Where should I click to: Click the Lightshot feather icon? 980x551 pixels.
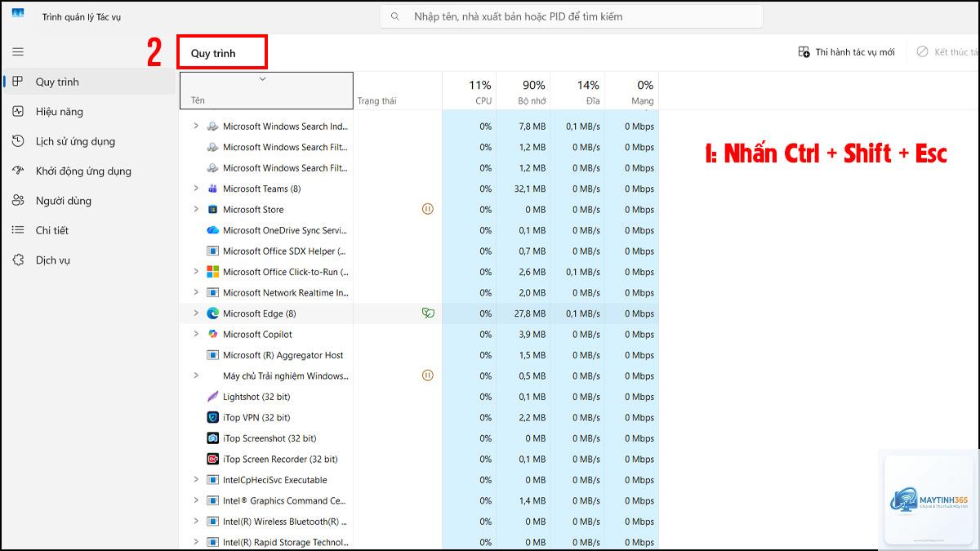click(x=213, y=397)
